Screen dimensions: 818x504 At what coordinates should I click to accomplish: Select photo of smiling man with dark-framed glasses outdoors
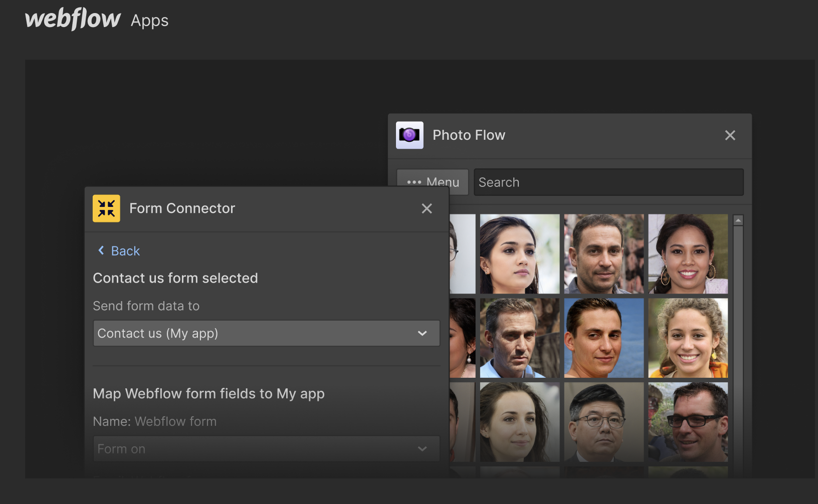(688, 422)
